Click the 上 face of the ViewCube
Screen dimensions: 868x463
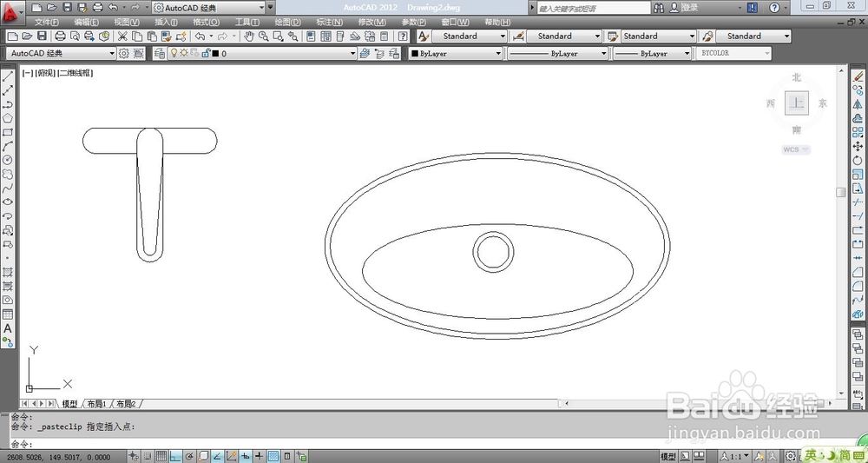(x=797, y=103)
